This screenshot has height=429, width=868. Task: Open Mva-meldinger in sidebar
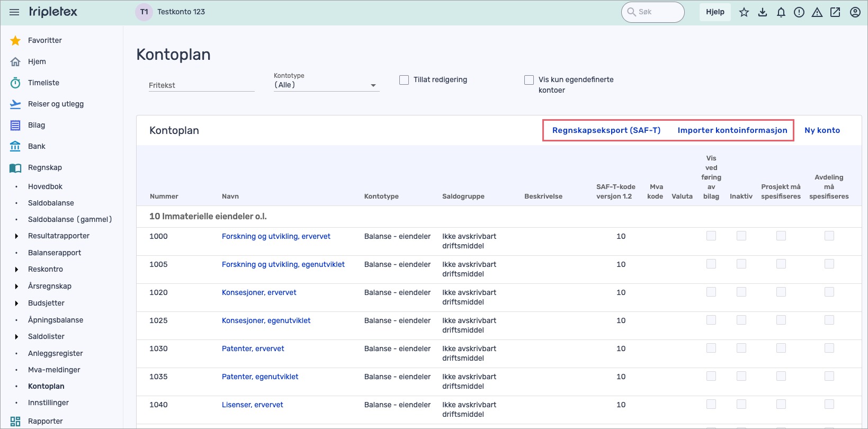(54, 370)
